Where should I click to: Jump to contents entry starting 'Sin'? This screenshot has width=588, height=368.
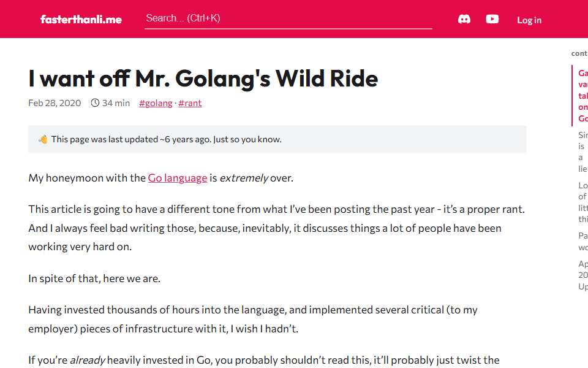[x=582, y=151]
